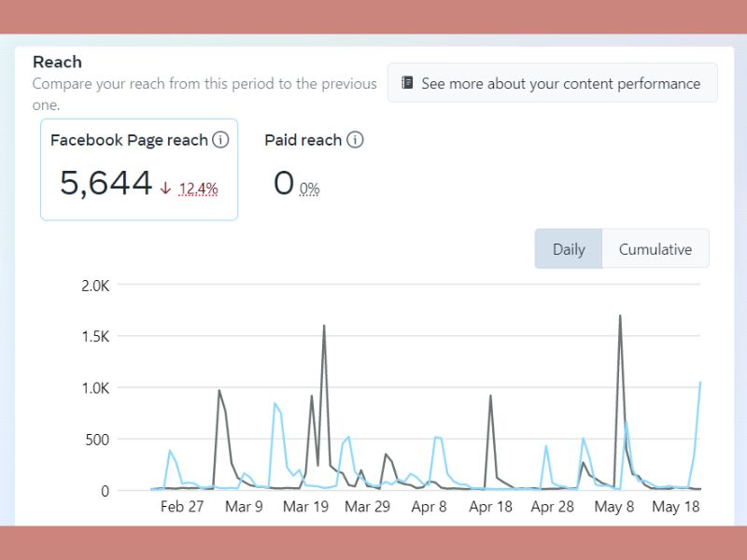
Task: Click the Apr 8 axis label
Action: 429,506
